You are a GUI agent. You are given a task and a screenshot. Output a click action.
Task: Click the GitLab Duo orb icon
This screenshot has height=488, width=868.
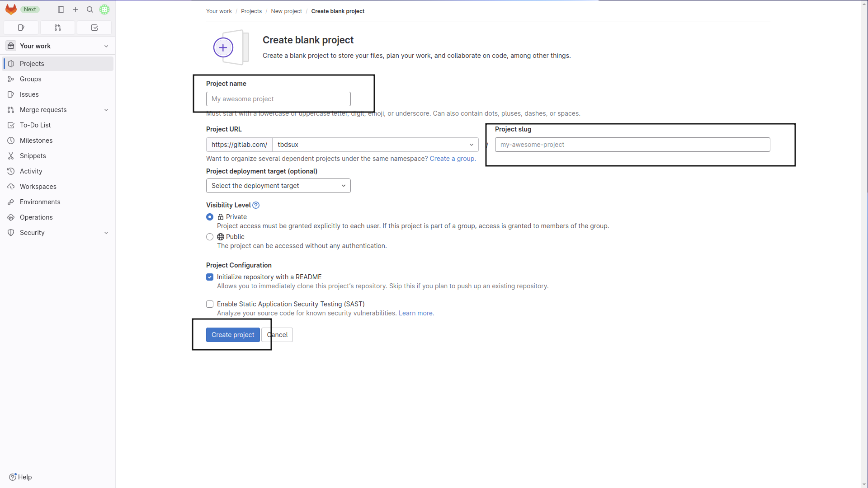pos(104,9)
